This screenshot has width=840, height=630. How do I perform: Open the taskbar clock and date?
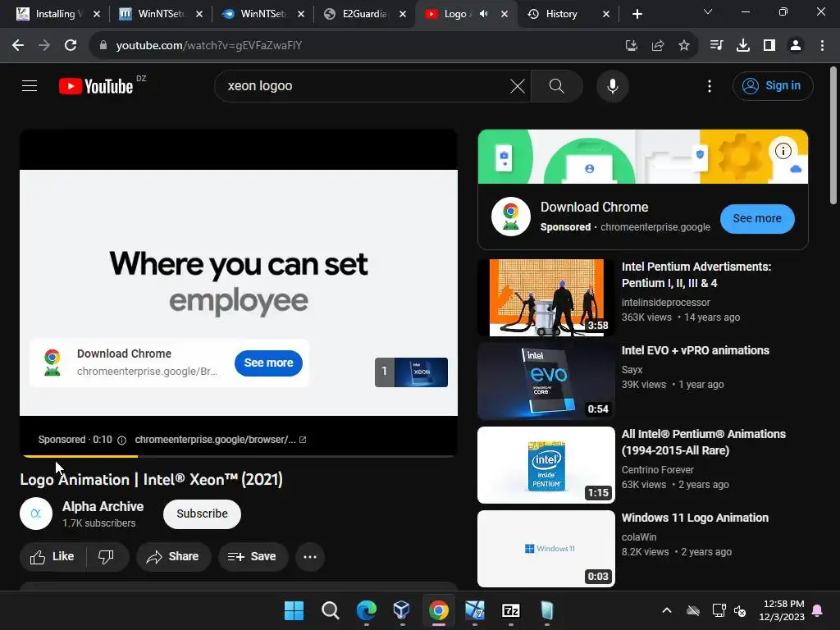(782, 610)
